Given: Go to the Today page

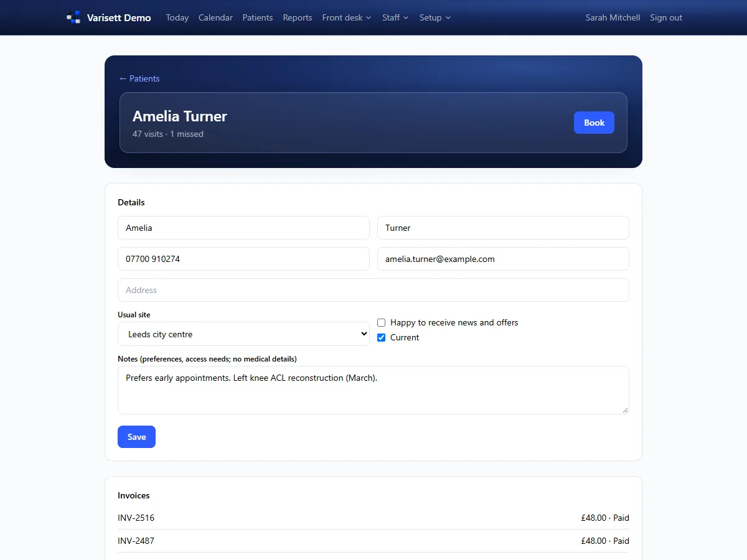Looking at the screenshot, I should tap(177, 17).
